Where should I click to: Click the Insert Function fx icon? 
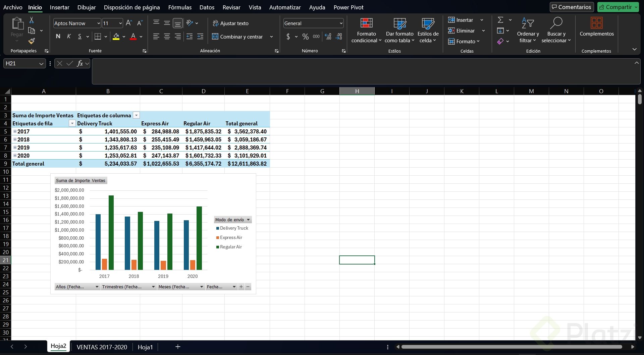[80, 63]
